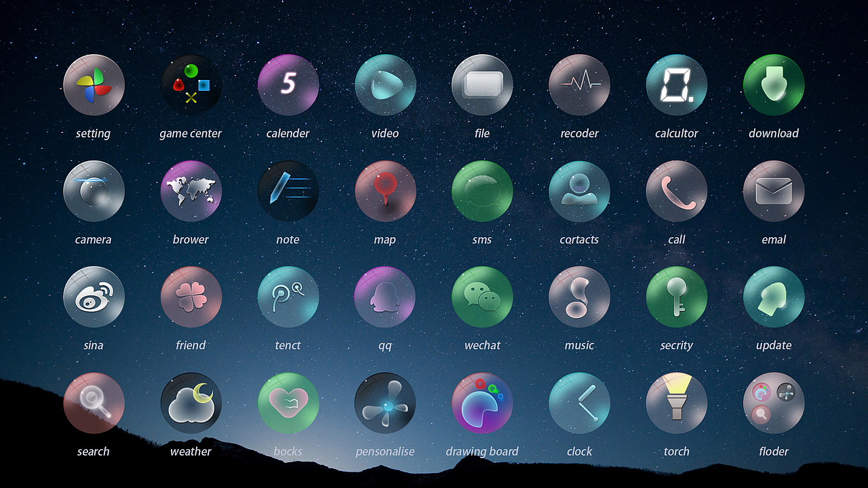Click the "calender" text label
The image size is (868, 488).
tap(288, 134)
